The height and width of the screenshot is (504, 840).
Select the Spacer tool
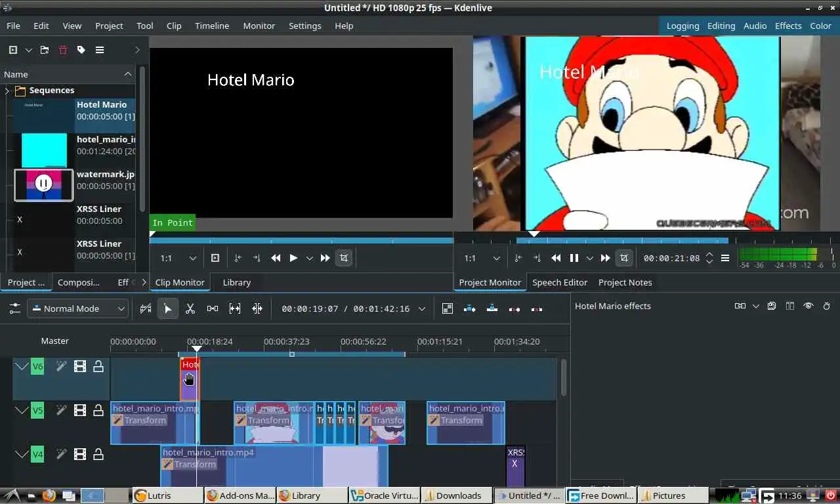tap(213, 308)
